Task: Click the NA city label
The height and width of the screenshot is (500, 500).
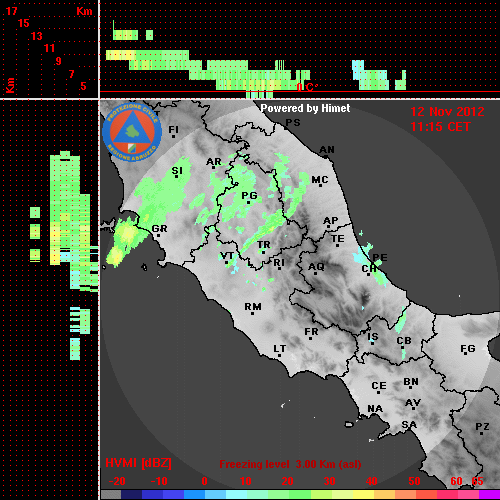Action: (x=375, y=409)
